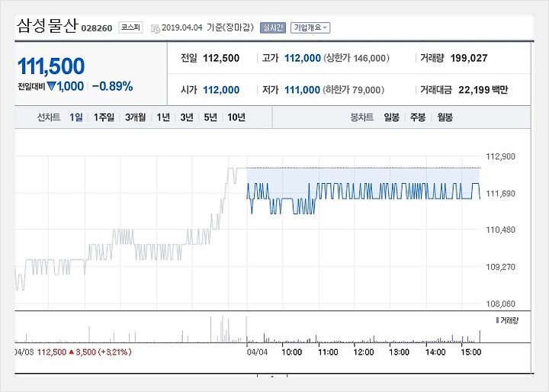Click the red up-triangle beside 3,500

72,352
